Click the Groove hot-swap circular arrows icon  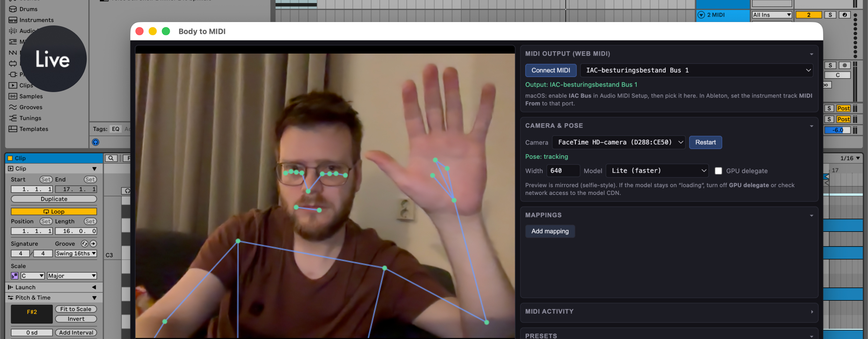pos(84,244)
